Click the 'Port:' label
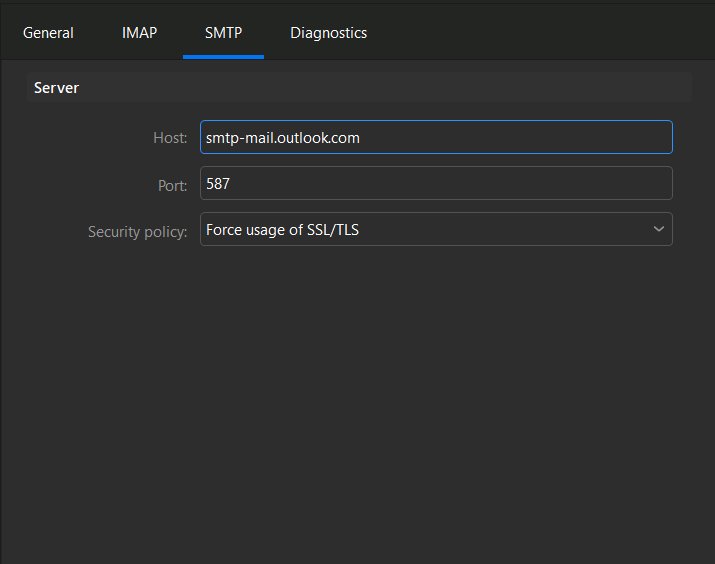 172,186
